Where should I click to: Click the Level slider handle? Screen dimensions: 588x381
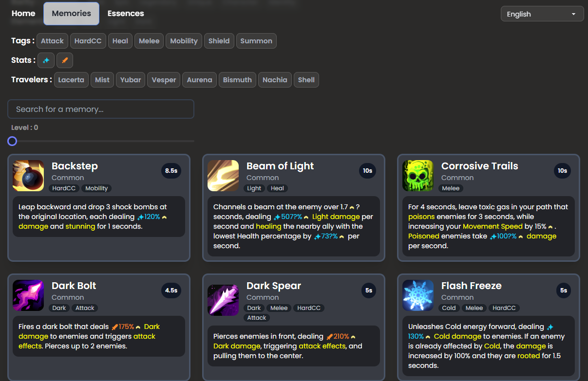pos(12,141)
